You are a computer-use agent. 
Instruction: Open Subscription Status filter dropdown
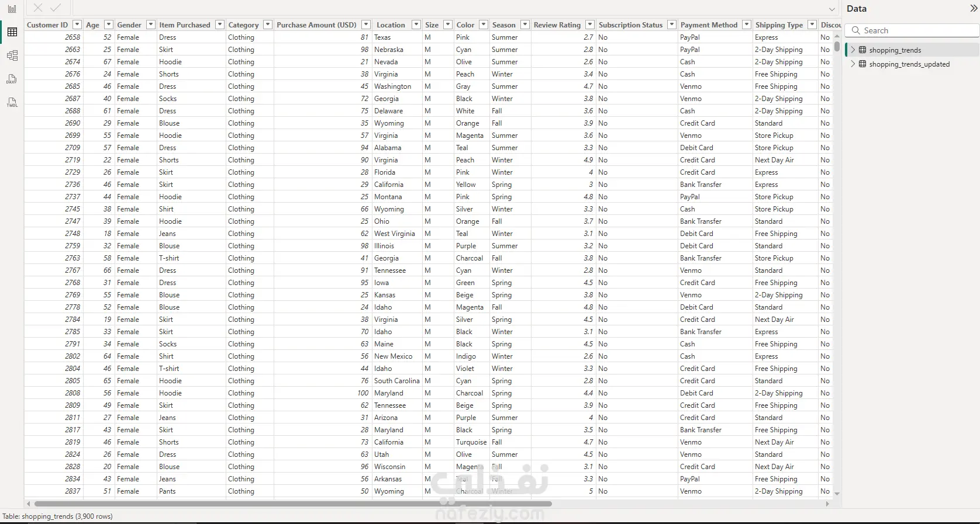[672, 25]
